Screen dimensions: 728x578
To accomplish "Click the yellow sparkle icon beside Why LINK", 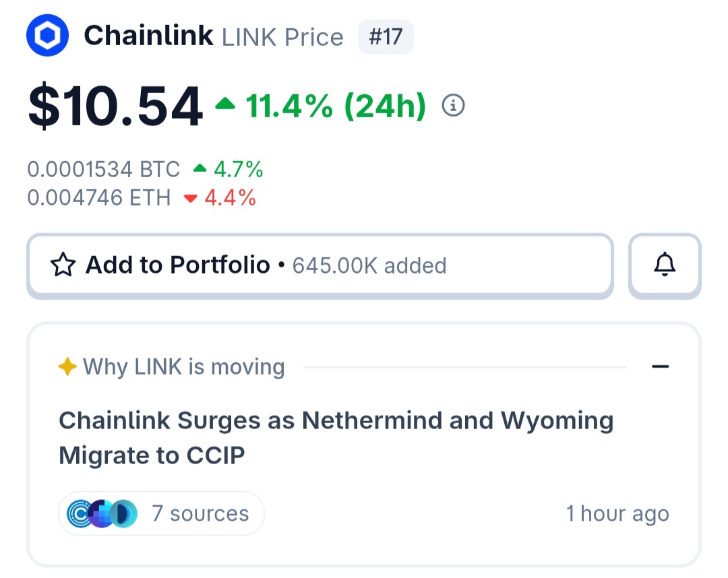I will [67, 366].
